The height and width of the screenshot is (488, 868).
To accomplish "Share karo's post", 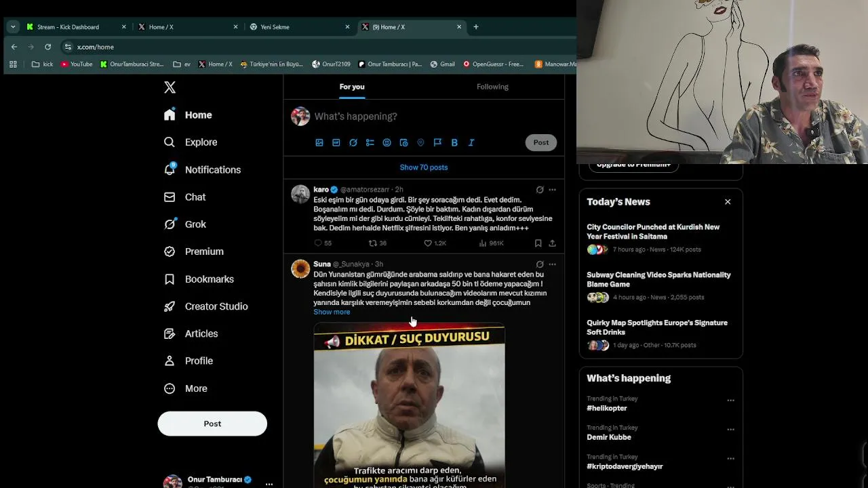I will tap(552, 243).
